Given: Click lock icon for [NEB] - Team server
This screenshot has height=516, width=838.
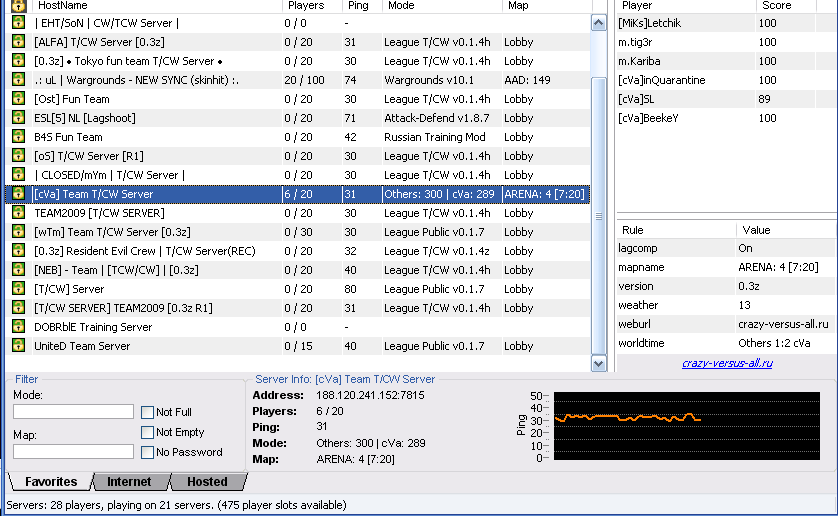Looking at the screenshot, I should point(19,269).
